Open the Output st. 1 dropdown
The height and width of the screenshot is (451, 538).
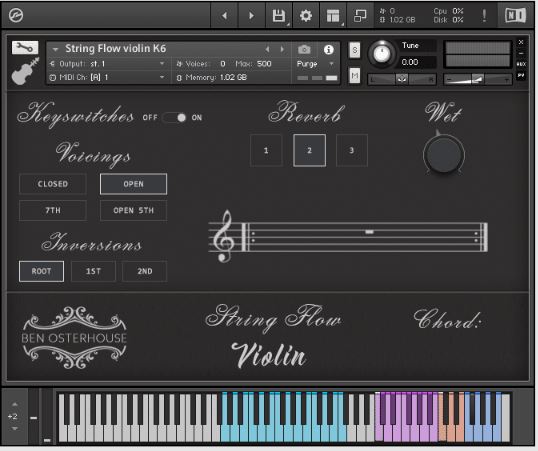point(107,64)
